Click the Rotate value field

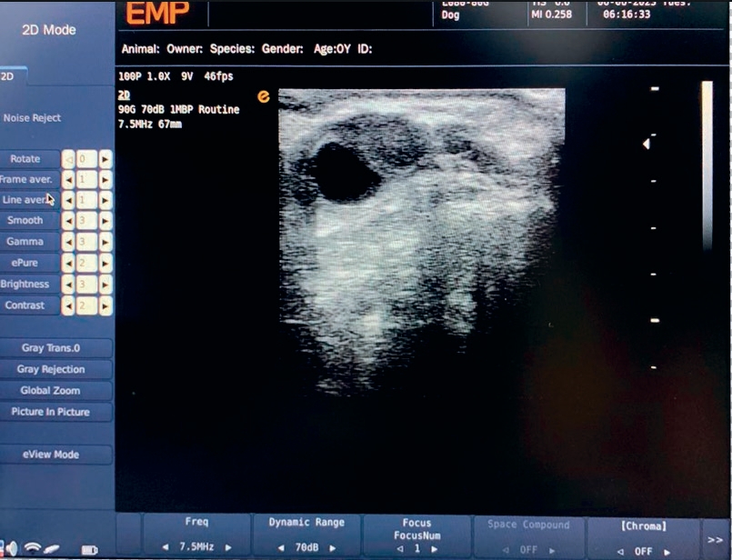(x=86, y=159)
